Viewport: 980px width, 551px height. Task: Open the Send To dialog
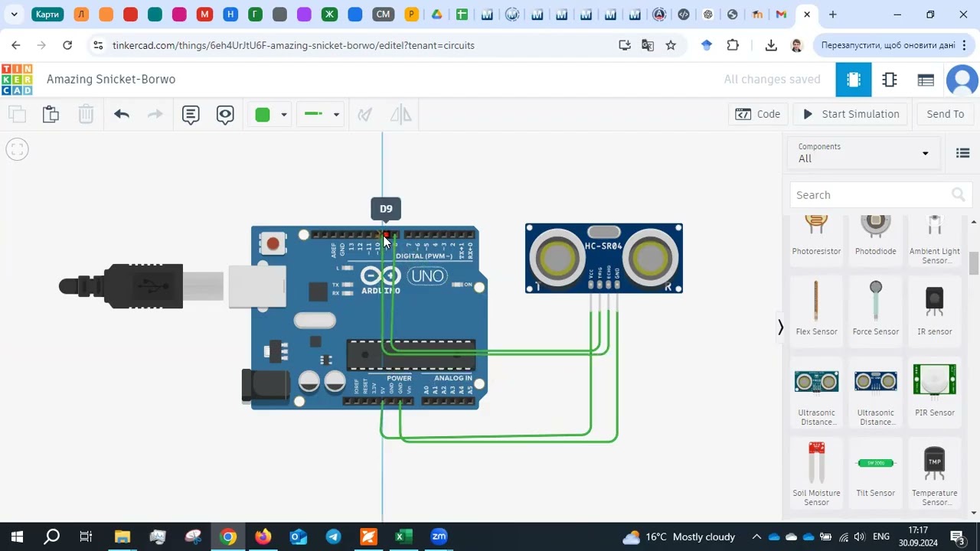coord(946,114)
